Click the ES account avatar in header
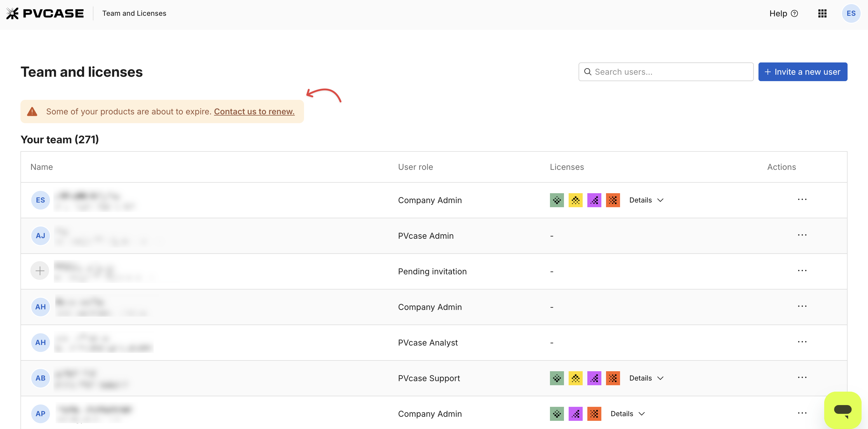The image size is (868, 429). (x=851, y=13)
